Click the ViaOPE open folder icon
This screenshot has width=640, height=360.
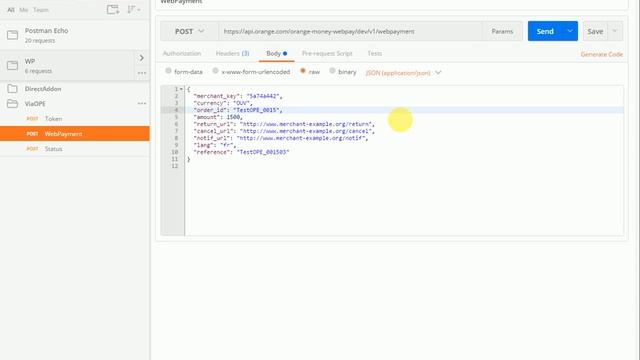click(x=13, y=104)
